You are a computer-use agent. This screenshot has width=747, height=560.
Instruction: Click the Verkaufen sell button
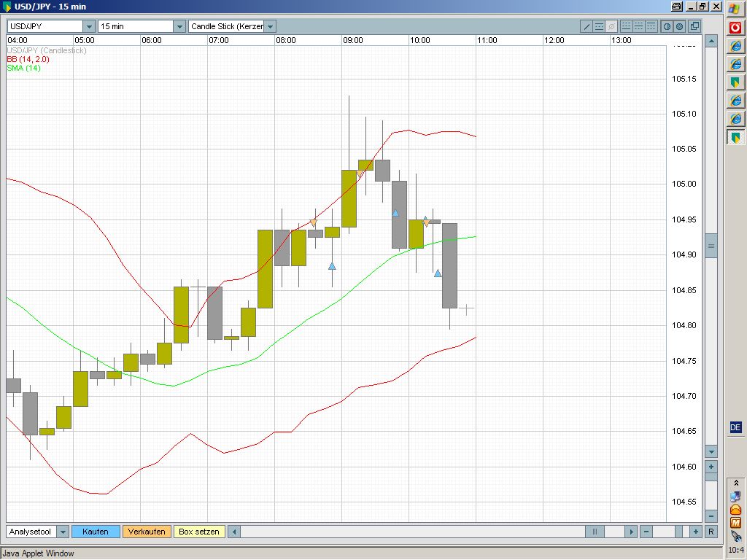tap(147, 532)
